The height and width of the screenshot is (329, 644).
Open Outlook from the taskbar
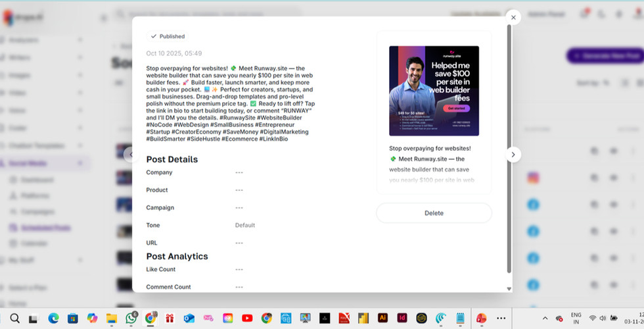click(189, 318)
